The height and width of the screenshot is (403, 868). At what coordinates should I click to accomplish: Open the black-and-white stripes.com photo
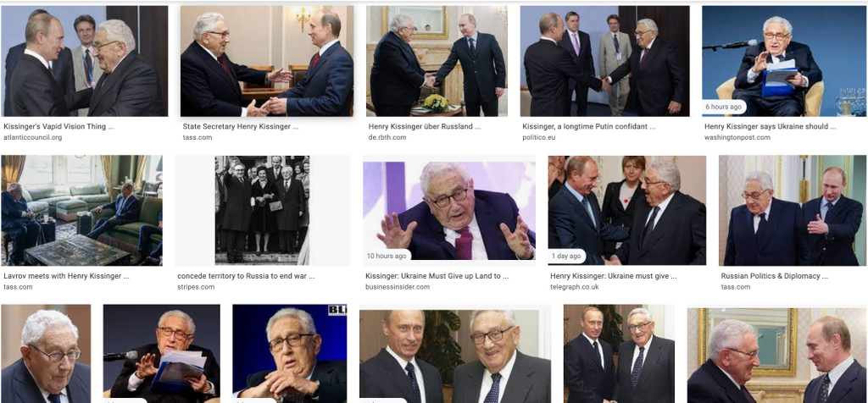click(x=263, y=210)
